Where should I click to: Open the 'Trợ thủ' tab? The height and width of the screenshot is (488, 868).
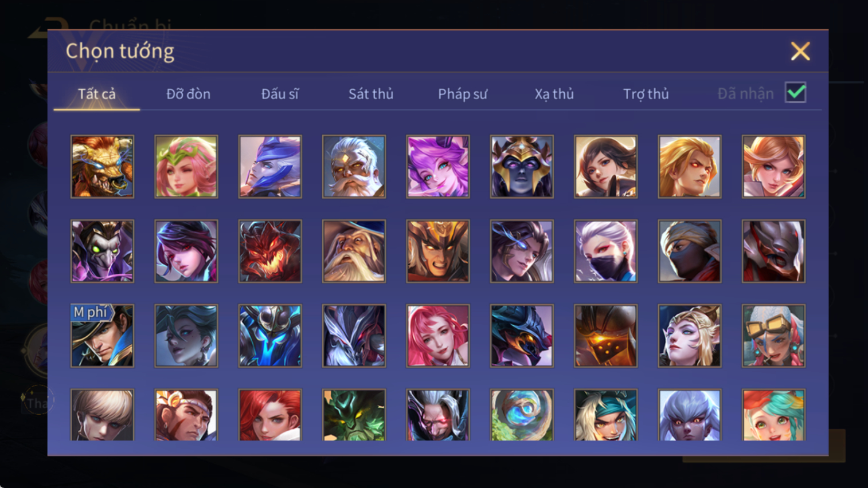646,94
